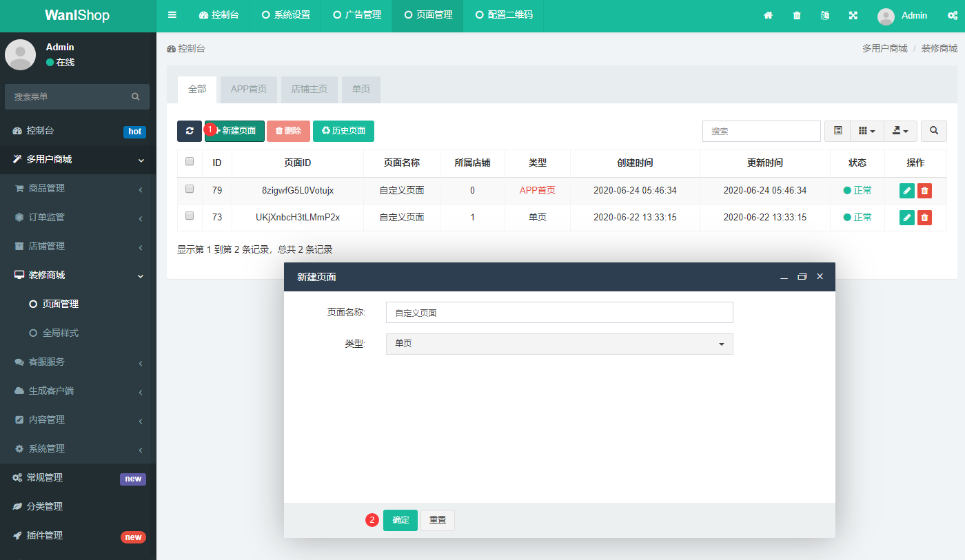Expand the 订单监管 sidebar menu
The image size is (965, 560).
[78, 217]
